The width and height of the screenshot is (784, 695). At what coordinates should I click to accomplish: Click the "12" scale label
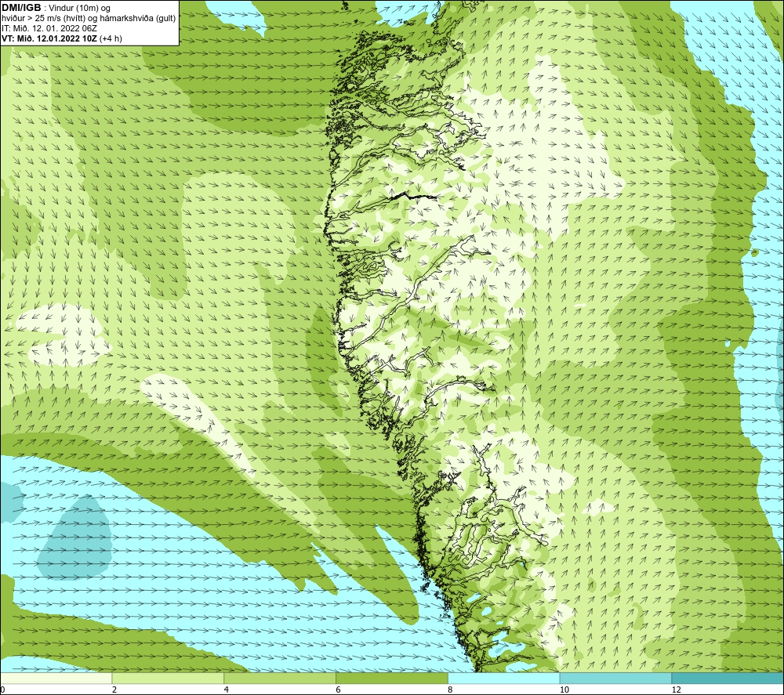point(677,690)
